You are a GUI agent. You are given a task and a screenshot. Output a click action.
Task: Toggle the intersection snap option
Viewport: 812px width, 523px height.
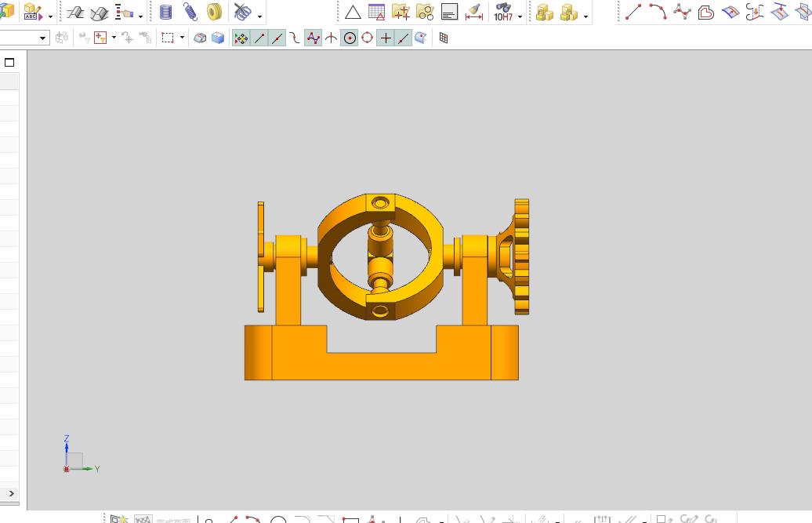[331, 38]
